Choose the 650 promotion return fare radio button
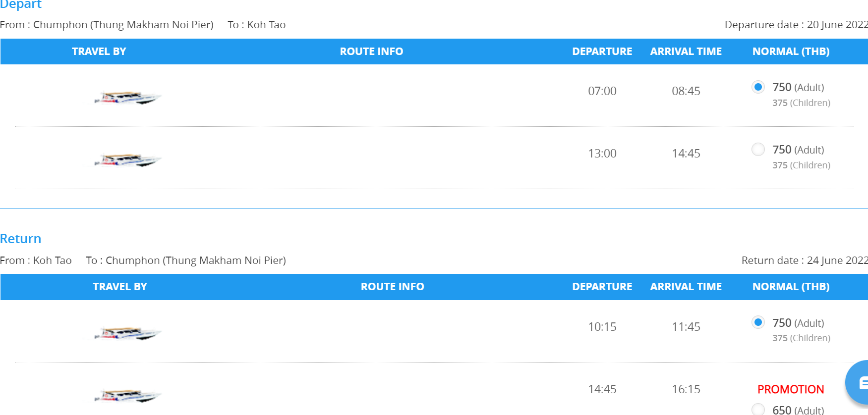The height and width of the screenshot is (415, 868). [x=758, y=409]
